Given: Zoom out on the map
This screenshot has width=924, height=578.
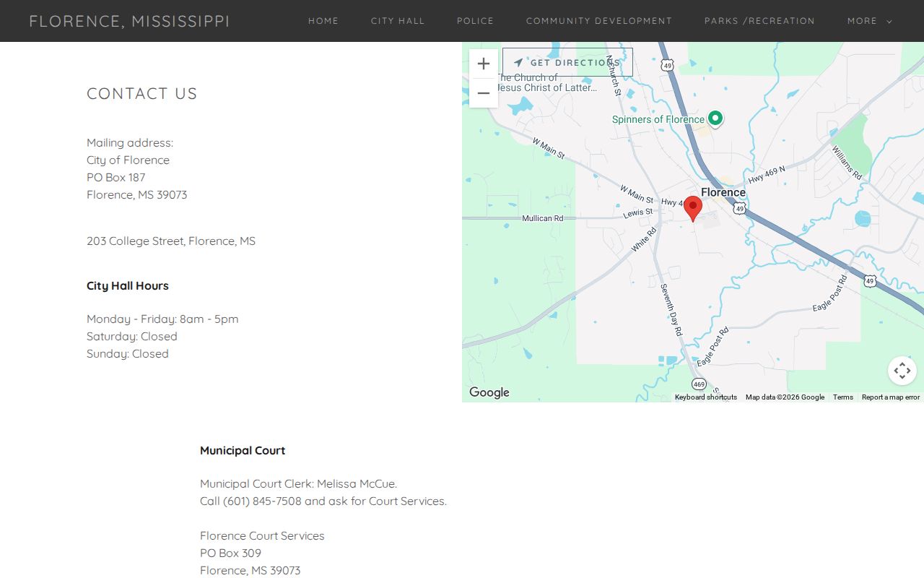Looking at the screenshot, I should point(484,93).
